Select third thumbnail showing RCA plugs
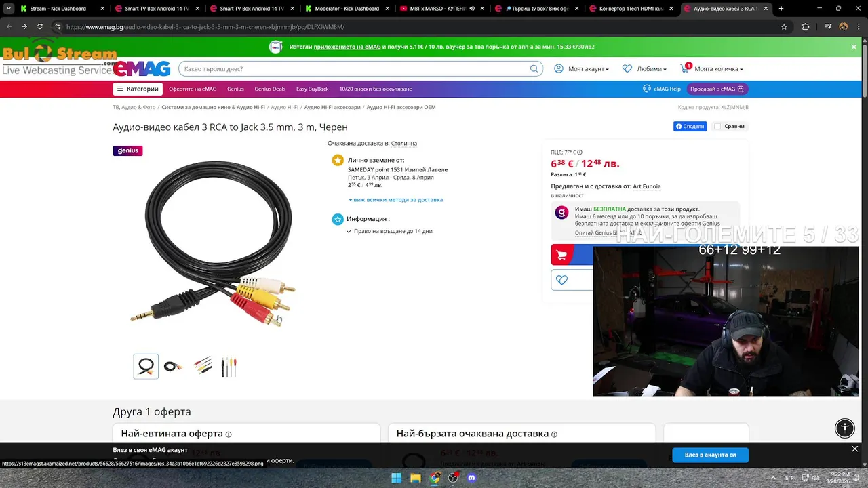Screen dimensions: 868x488 tap(201, 367)
